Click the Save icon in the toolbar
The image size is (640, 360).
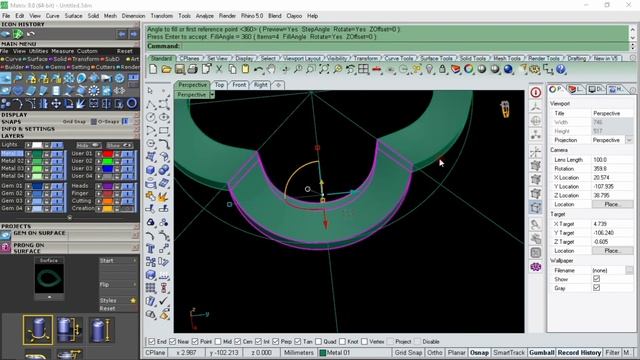(x=180, y=69)
